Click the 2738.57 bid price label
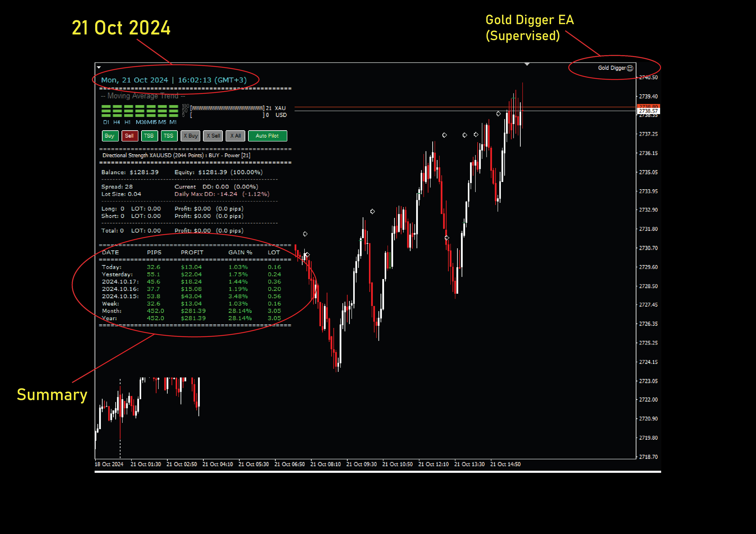Image resolution: width=756 pixels, height=534 pixels. tap(648, 111)
